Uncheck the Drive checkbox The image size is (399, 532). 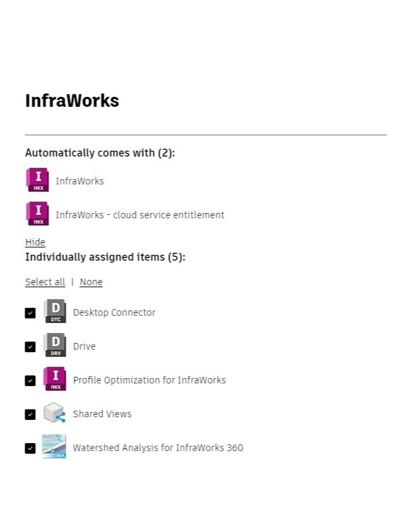[x=30, y=346]
